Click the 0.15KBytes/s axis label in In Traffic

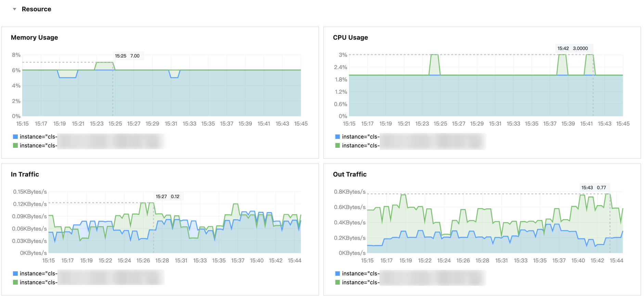30,192
